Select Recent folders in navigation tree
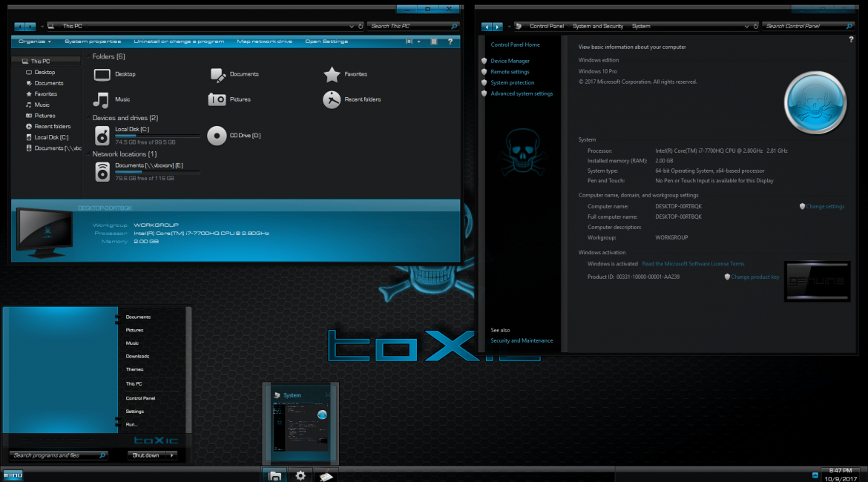This screenshot has height=482, width=868. click(x=52, y=127)
